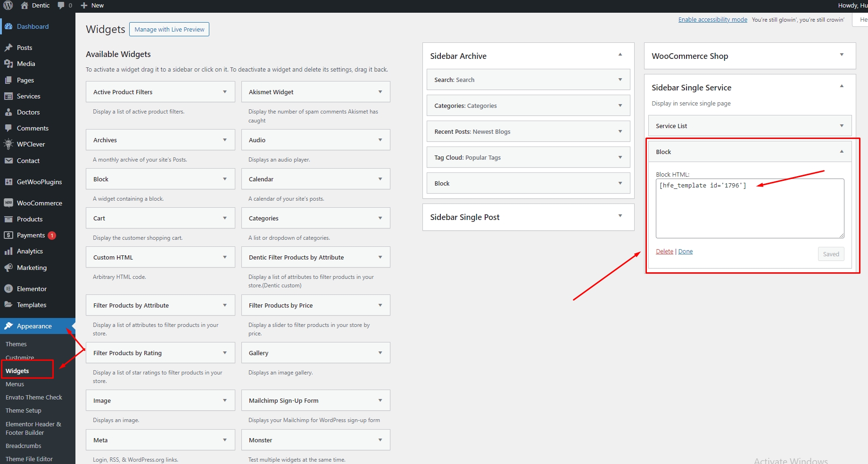Click inside the Block HTML text area
This screenshot has height=464, width=868.
(x=750, y=212)
